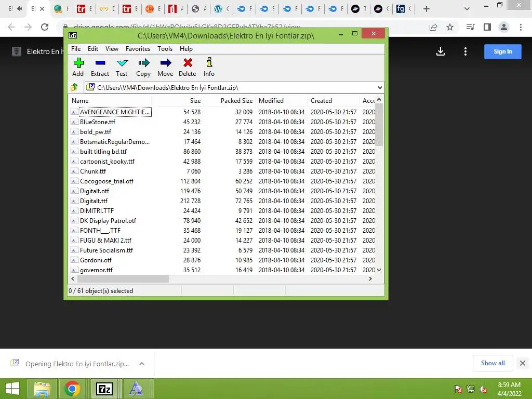This screenshot has width=532, height=399.
Task: Select file Digitalt.otf
Action: pyautogui.click(x=95, y=191)
